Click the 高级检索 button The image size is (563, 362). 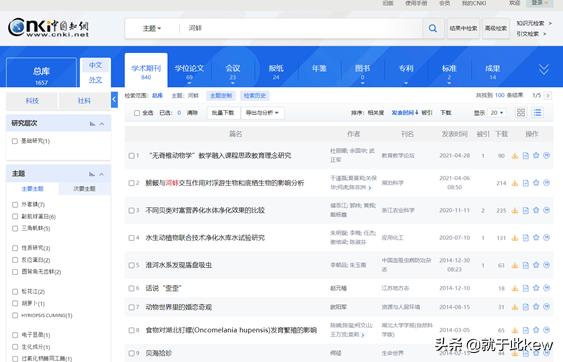(496, 28)
